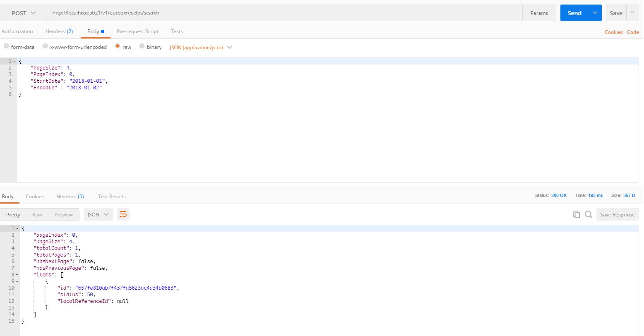Switch to the Tests tab

(177, 31)
